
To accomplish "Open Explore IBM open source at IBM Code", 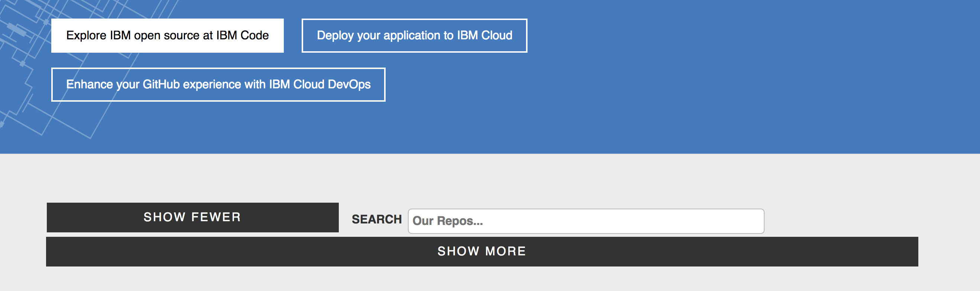I will click(168, 35).
